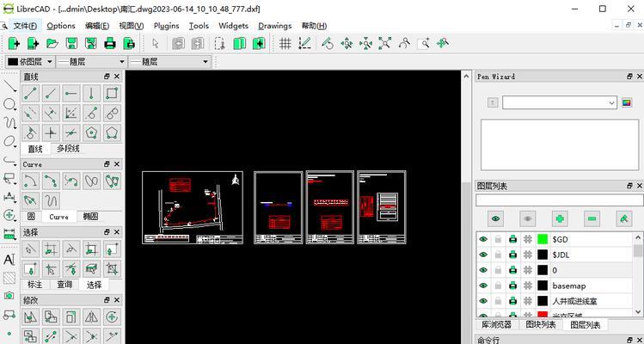Image resolution: width=644 pixels, height=344 pixels.
Task: Click the add layer plus button
Action: (x=560, y=218)
